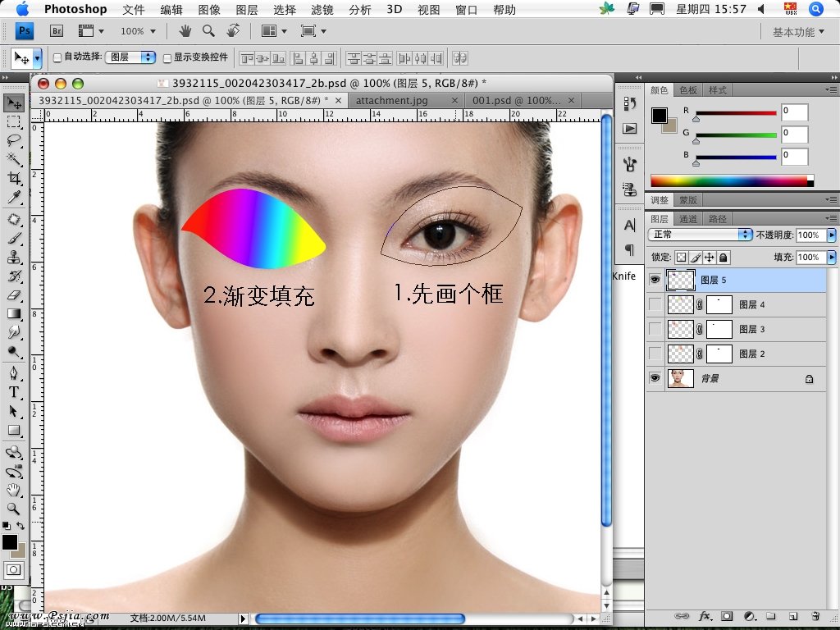Hide 图层 5 with its eye icon
The image size is (840, 630).
tap(655, 280)
